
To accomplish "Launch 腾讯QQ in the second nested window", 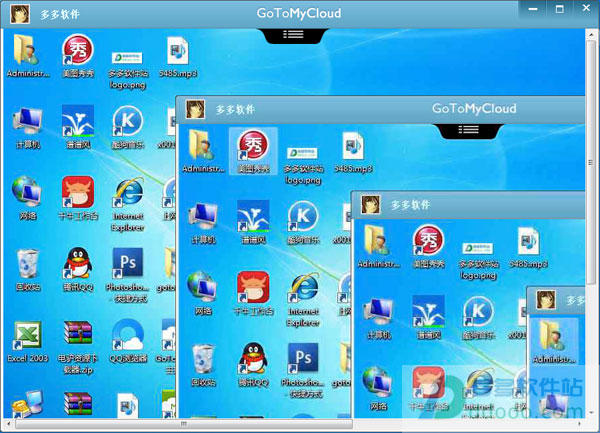I will coord(253,365).
